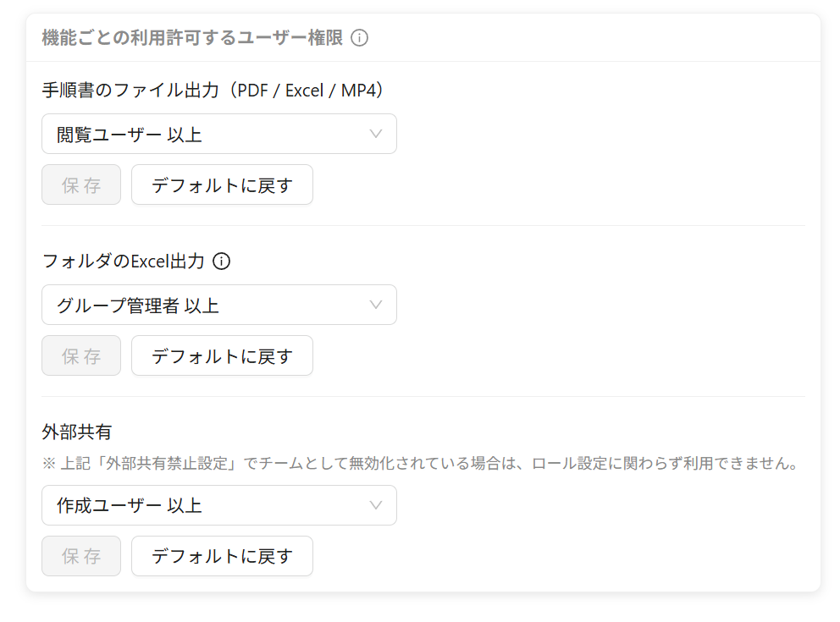Open the 閲覧ユーザー 以上 dropdown
This screenshot has width=840, height=622.
219,134
